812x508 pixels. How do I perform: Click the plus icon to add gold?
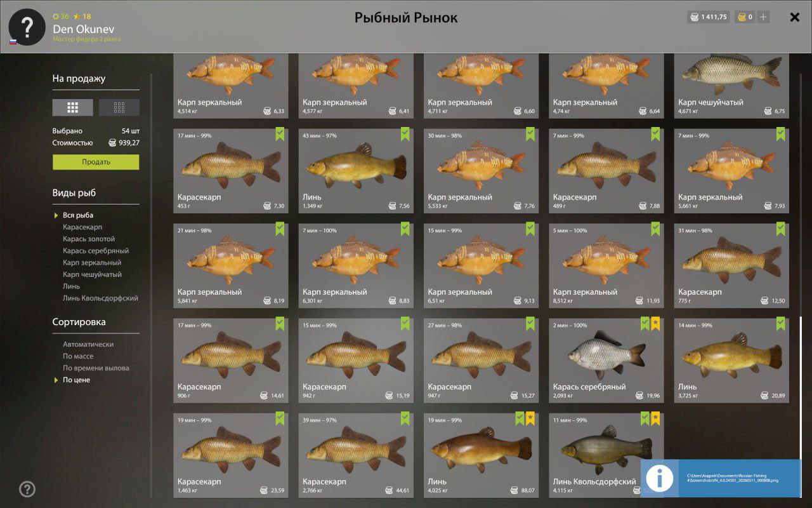point(763,17)
